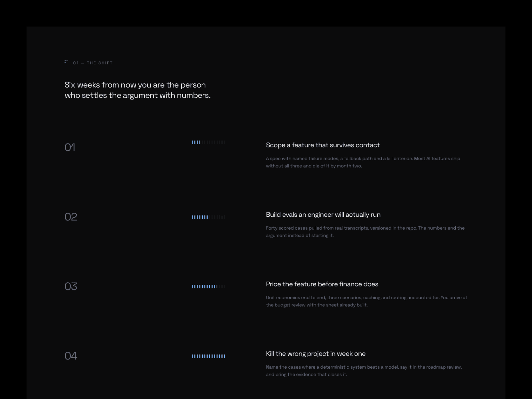The image size is (532, 399).
Task: Click the progress bar in row 01
Action: (209, 142)
